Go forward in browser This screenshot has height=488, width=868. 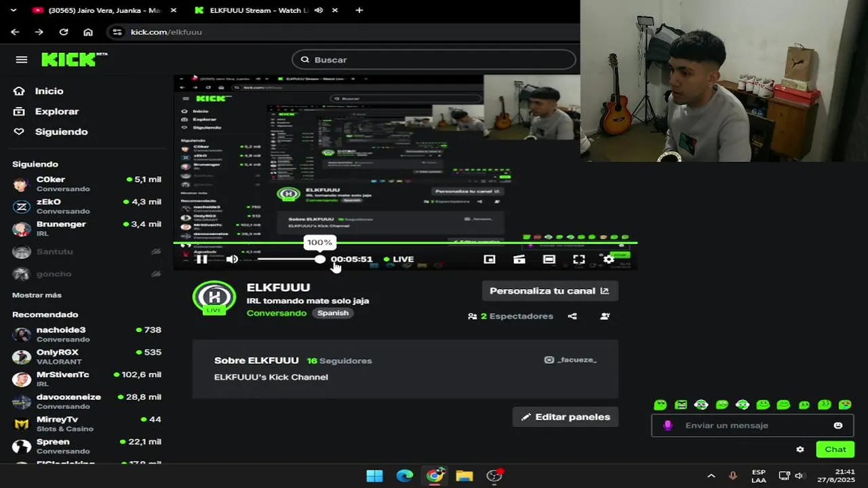39,32
